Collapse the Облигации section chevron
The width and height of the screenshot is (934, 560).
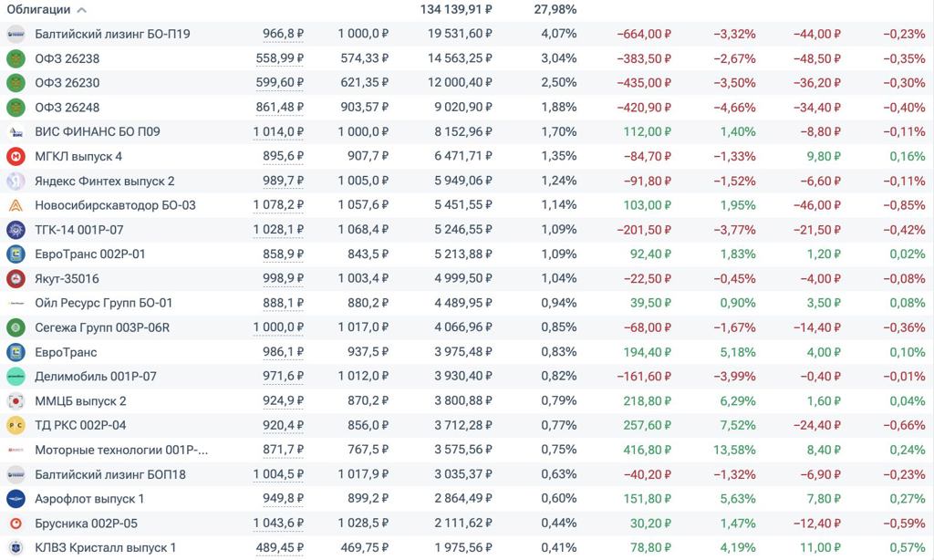point(82,10)
